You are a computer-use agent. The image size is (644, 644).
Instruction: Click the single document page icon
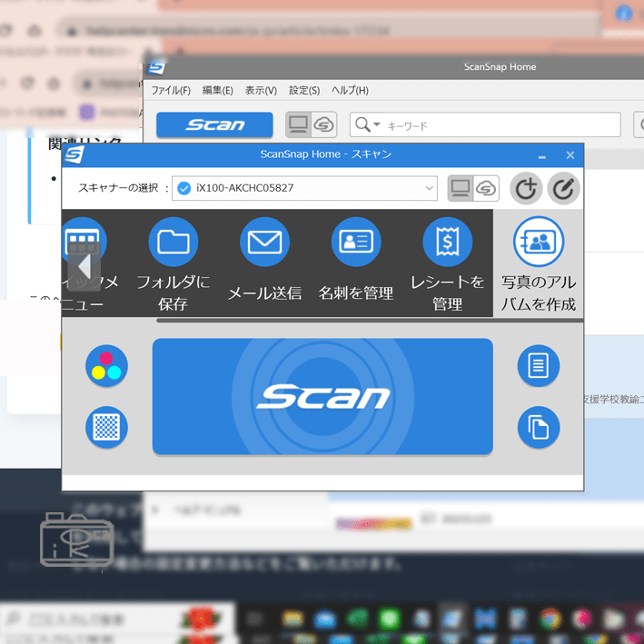539,366
